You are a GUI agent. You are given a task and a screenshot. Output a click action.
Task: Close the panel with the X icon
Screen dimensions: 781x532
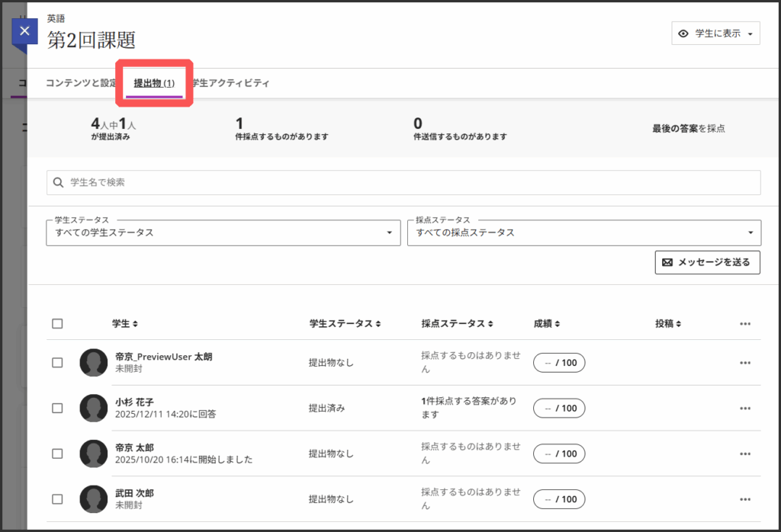point(24,31)
